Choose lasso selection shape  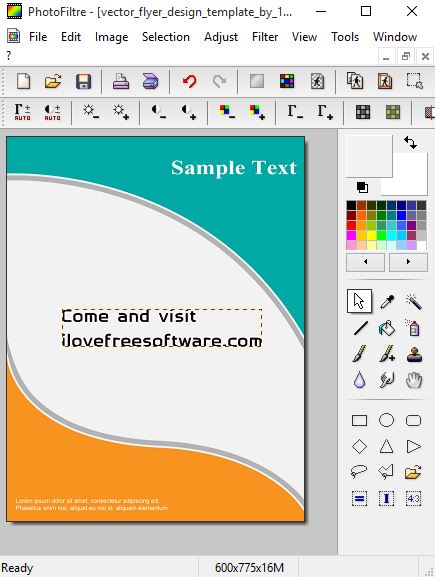[x=359, y=472]
